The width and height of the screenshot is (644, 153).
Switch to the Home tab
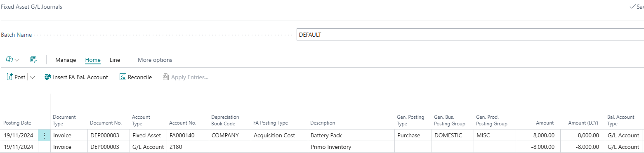pyautogui.click(x=93, y=60)
